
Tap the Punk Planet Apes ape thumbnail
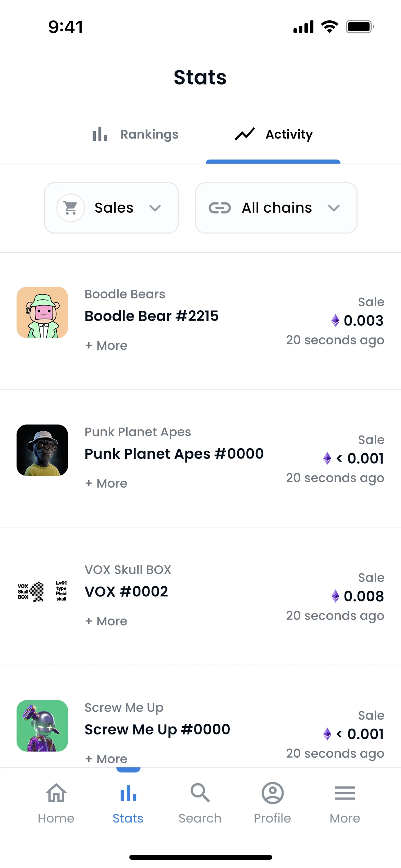point(42,450)
